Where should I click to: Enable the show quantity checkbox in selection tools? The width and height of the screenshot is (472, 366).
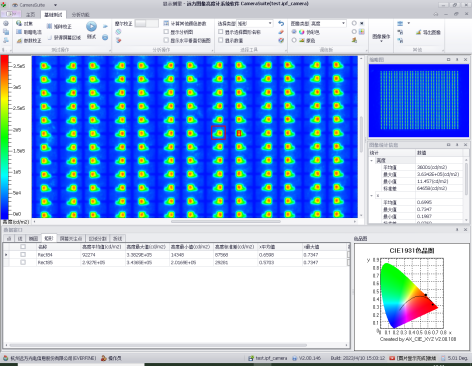pos(221,40)
